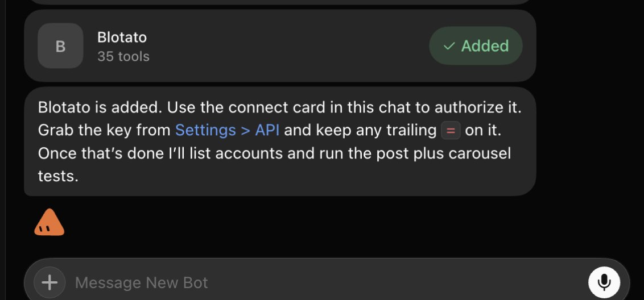Click the Blotato connector name
The height and width of the screenshot is (300, 644).
point(122,37)
